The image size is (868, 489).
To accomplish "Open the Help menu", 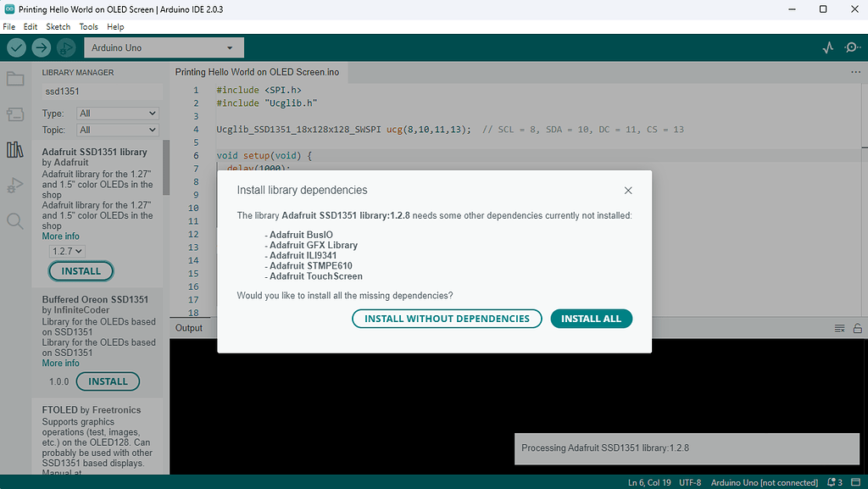I will 115,26.
